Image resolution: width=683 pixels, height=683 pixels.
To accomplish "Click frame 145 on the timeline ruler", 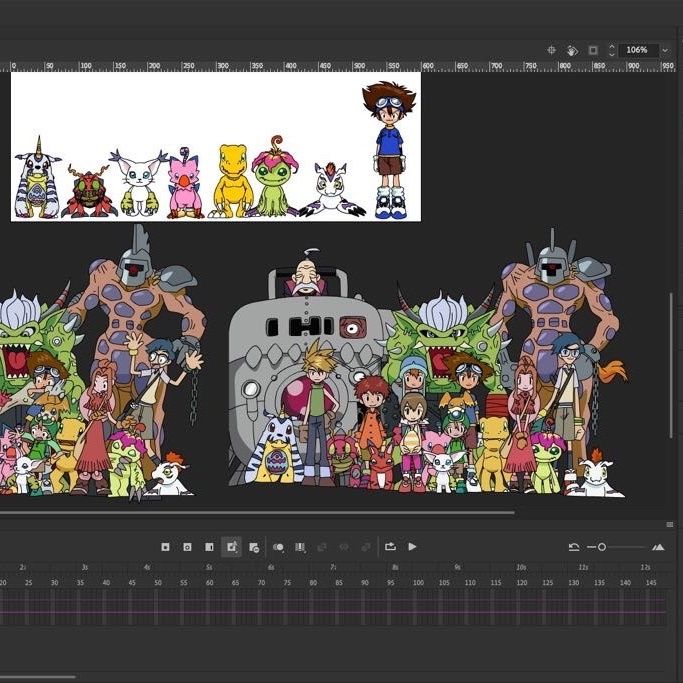I will coord(651,582).
